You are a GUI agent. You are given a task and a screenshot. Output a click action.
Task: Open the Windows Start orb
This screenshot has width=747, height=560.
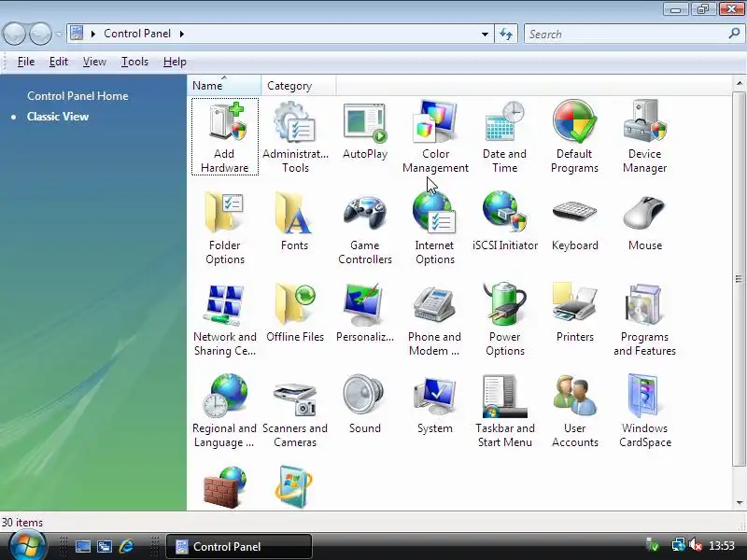point(28,546)
